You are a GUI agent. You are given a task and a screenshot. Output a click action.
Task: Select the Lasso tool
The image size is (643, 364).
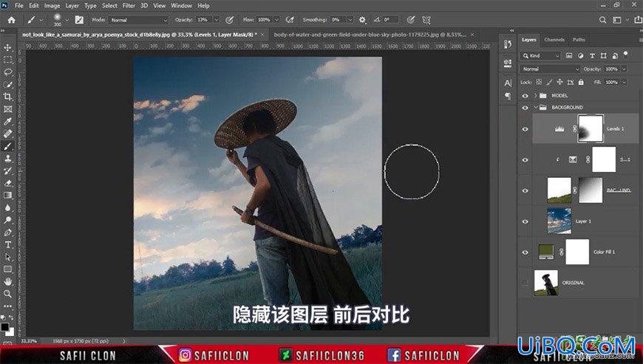(x=8, y=72)
